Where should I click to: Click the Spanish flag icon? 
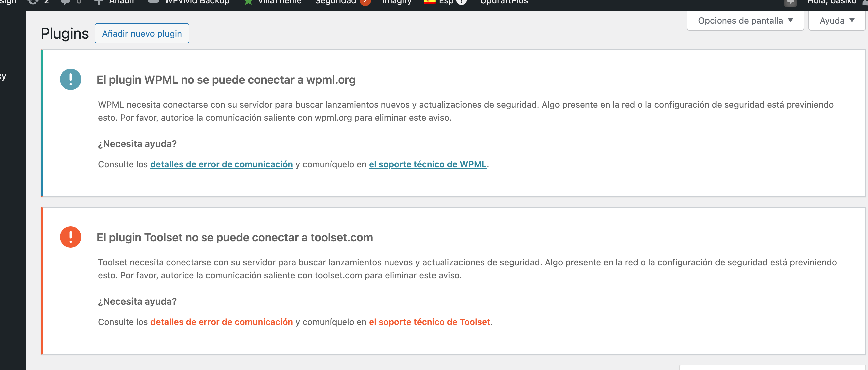[x=430, y=2]
